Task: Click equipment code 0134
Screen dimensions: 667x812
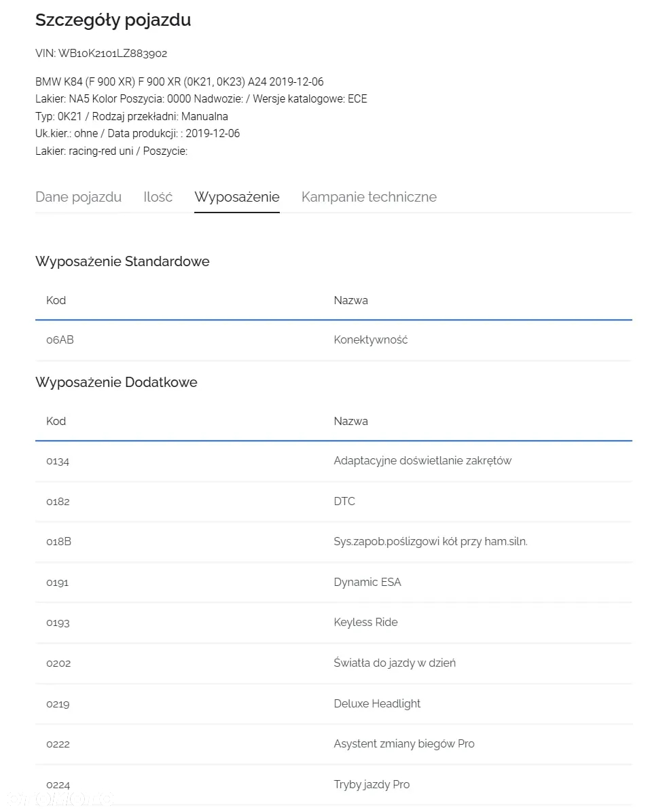Action: pos(58,461)
